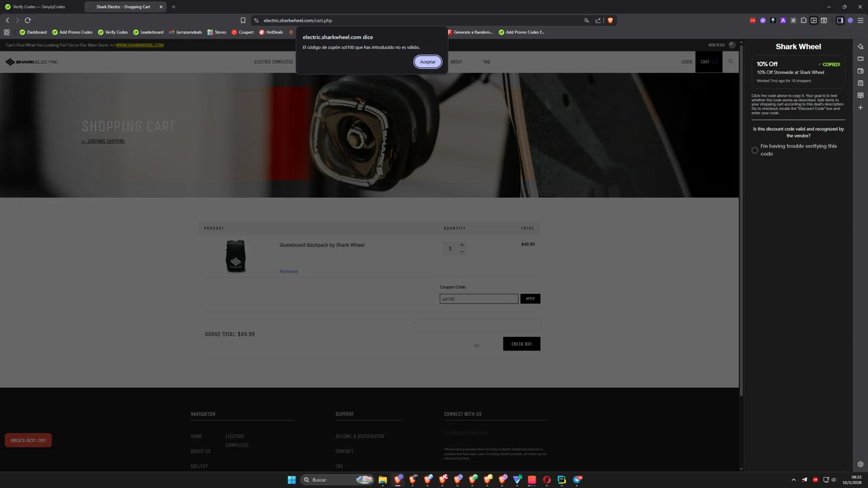Click the Remove link for the backpack

pos(289,271)
